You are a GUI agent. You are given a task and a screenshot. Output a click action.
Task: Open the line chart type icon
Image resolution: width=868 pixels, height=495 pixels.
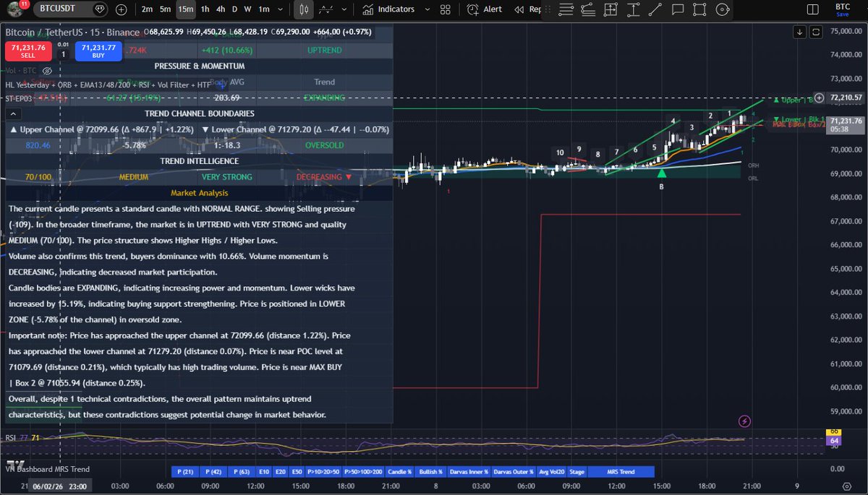[x=326, y=9]
